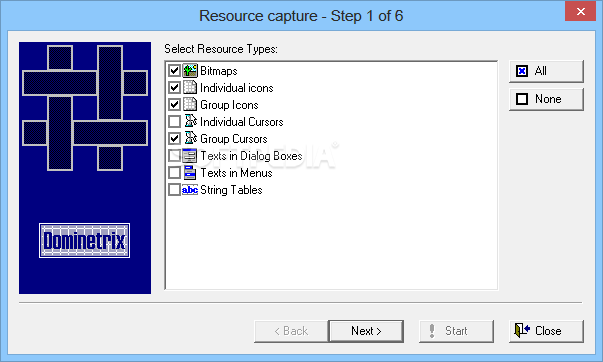This screenshot has width=603, height=362.
Task: Click the Texts in Dialog Boxes icon
Action: 190,155
